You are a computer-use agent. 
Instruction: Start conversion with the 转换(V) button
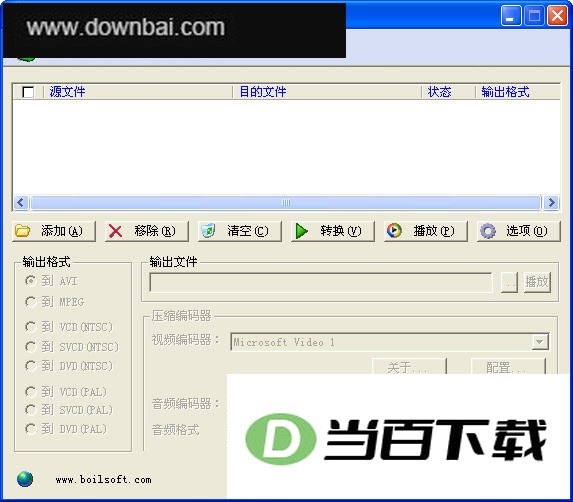333,231
